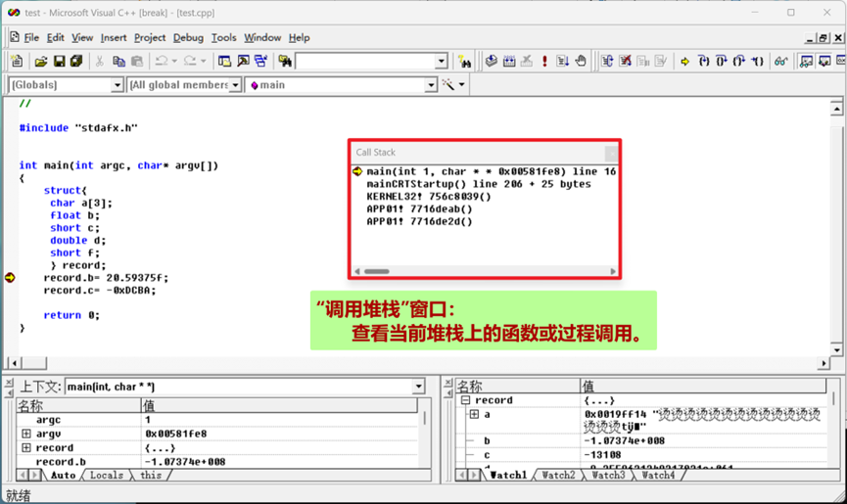Select the mainCRTStartup() call stack entry
Screen dimensions: 847x504
click(479, 184)
